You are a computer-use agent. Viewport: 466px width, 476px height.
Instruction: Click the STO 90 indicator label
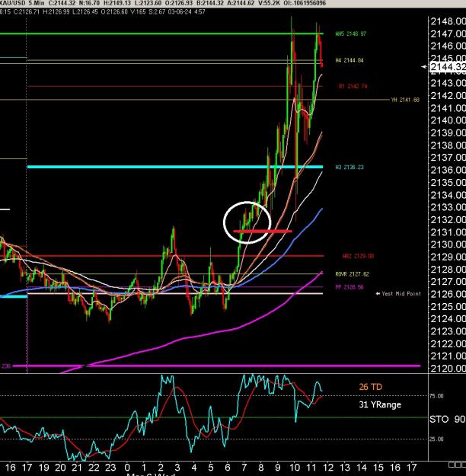pos(448,419)
